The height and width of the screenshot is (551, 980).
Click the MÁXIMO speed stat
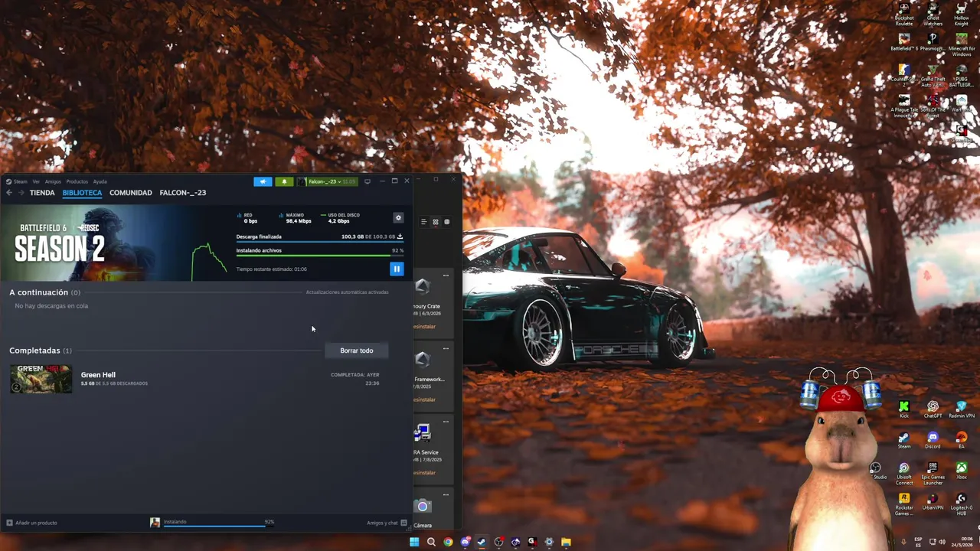tap(296, 218)
